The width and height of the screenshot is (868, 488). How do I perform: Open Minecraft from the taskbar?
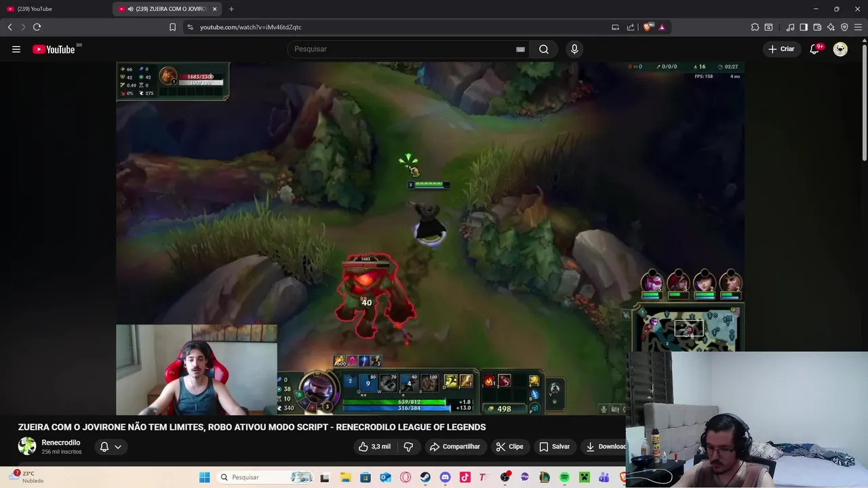[x=584, y=477]
